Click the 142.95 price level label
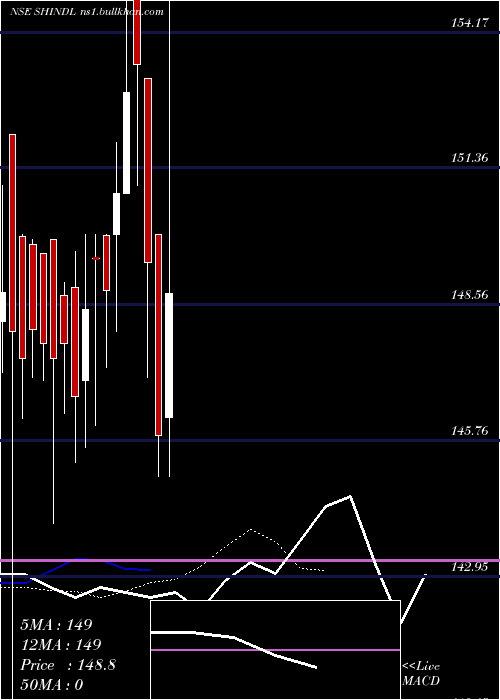The height and width of the screenshot is (700, 500). [x=471, y=567]
